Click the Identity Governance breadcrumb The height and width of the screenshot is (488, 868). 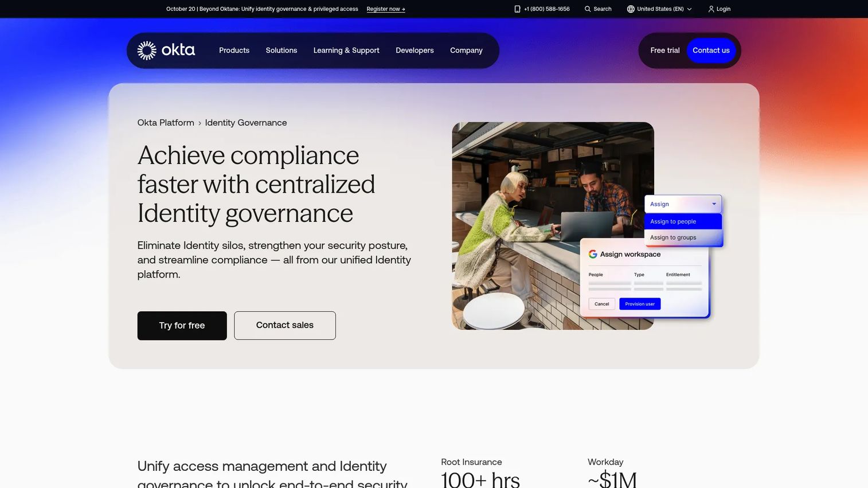(246, 123)
